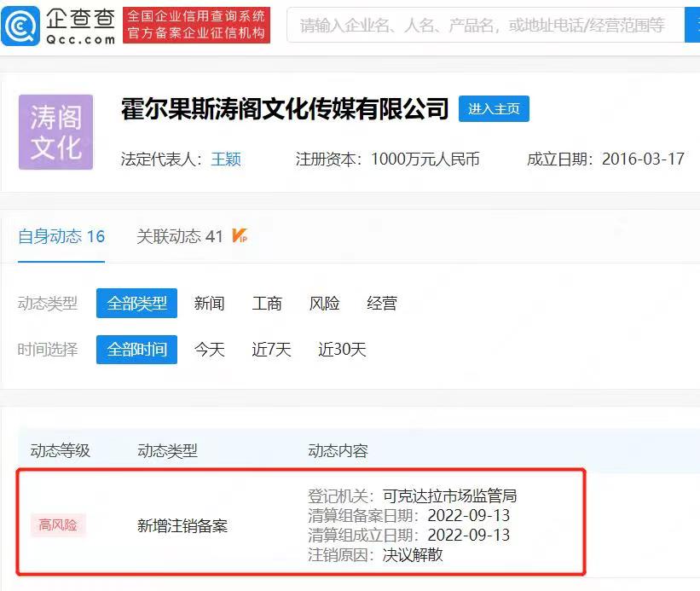Screen dimensions: 700x591
Task: Select the 全部时间 time filter
Action: pyautogui.click(x=136, y=350)
